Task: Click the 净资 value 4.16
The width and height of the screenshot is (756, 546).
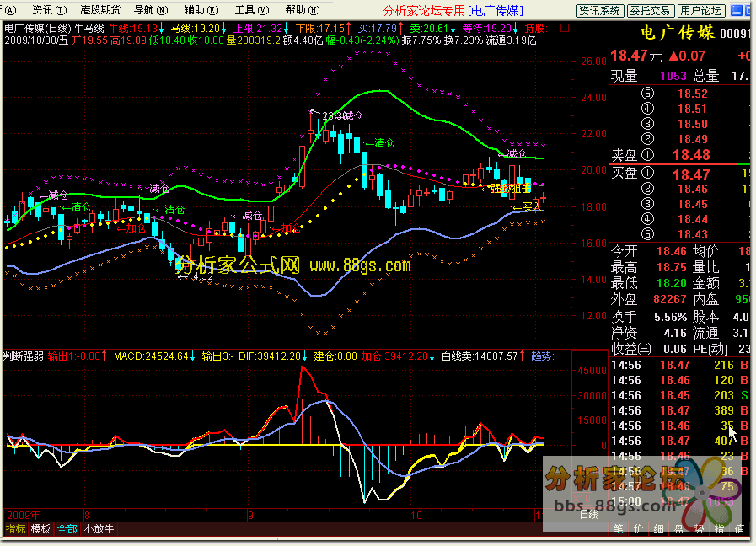Action: [674, 333]
